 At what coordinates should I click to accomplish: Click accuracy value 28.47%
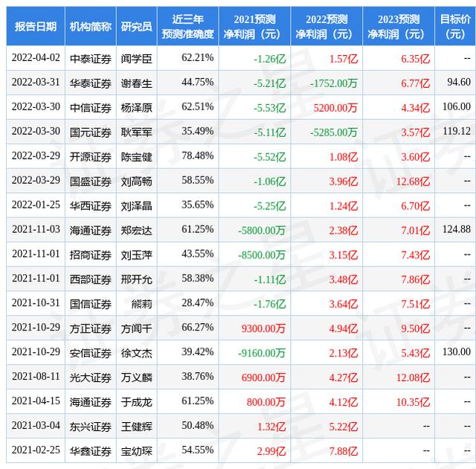198,303
